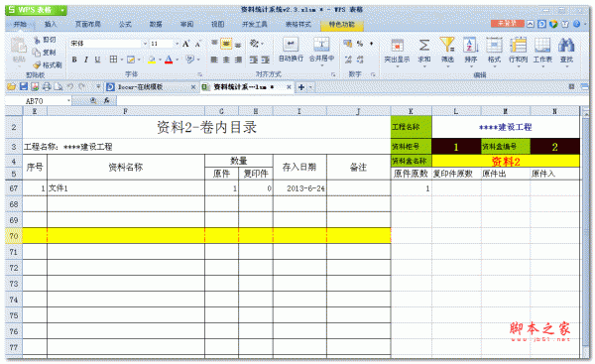Click the yellow fill color swatch button
595x364 pixels.
[152, 60]
